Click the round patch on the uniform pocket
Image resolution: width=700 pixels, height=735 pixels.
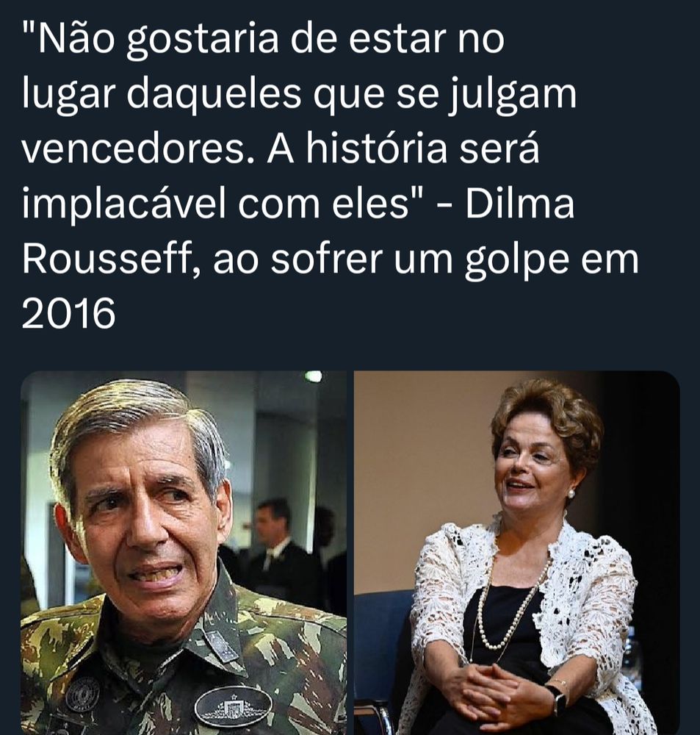pyautogui.click(x=82, y=695)
